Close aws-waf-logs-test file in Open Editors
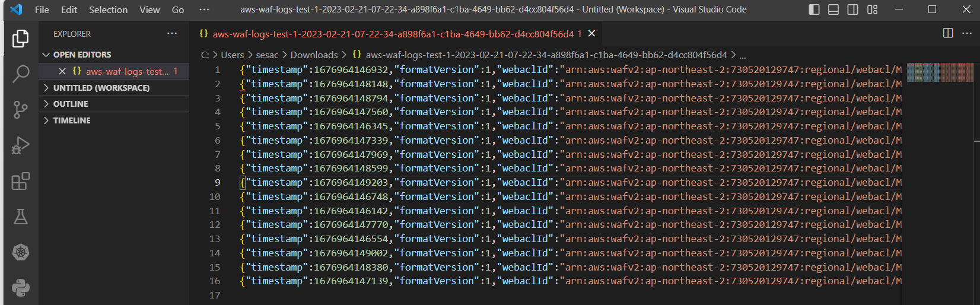The height and width of the screenshot is (305, 980). click(62, 71)
